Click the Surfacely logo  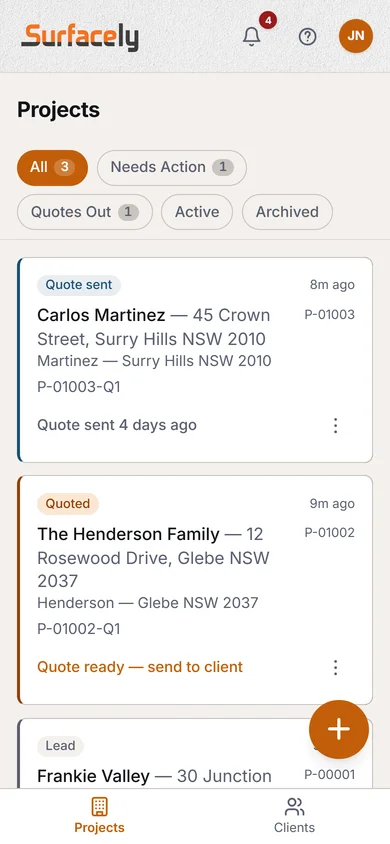[x=80, y=38]
